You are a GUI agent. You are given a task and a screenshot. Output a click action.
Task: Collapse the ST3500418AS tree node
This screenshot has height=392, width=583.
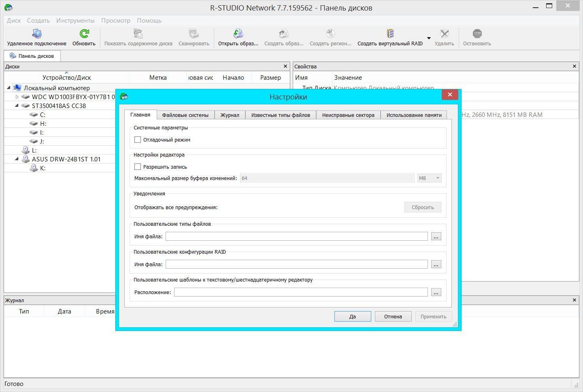pos(17,105)
